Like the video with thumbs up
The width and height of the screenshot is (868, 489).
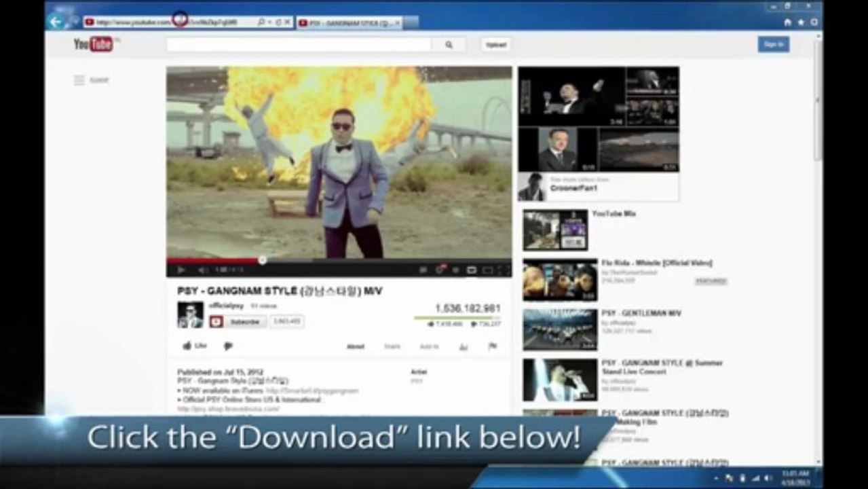pyautogui.click(x=194, y=346)
